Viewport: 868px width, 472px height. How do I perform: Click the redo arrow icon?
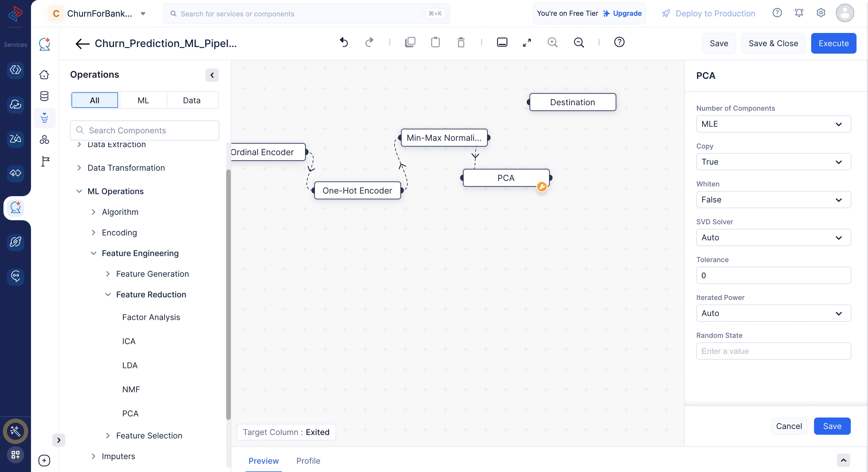369,42
